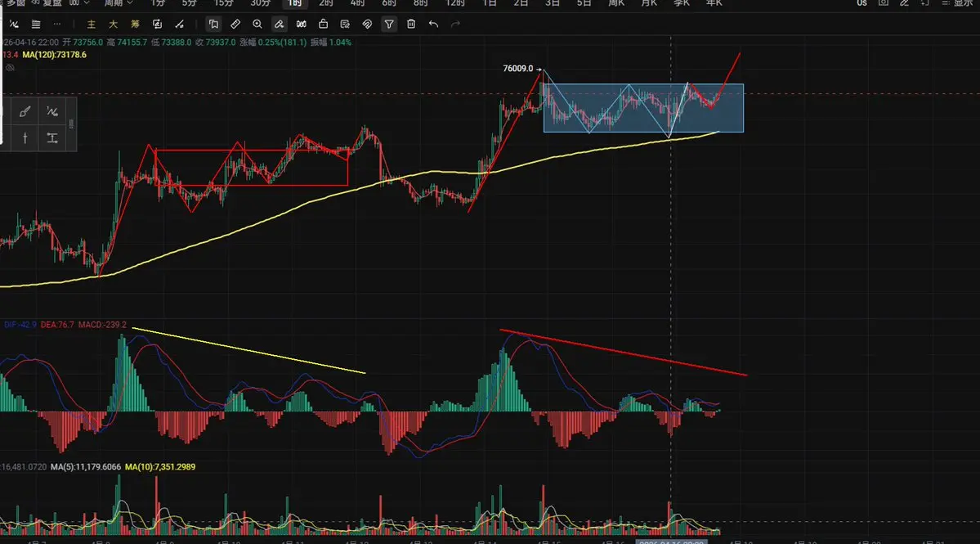Toggle the 筹 chip-distribution button
Viewport: 980px width, 544px height.
click(x=135, y=25)
